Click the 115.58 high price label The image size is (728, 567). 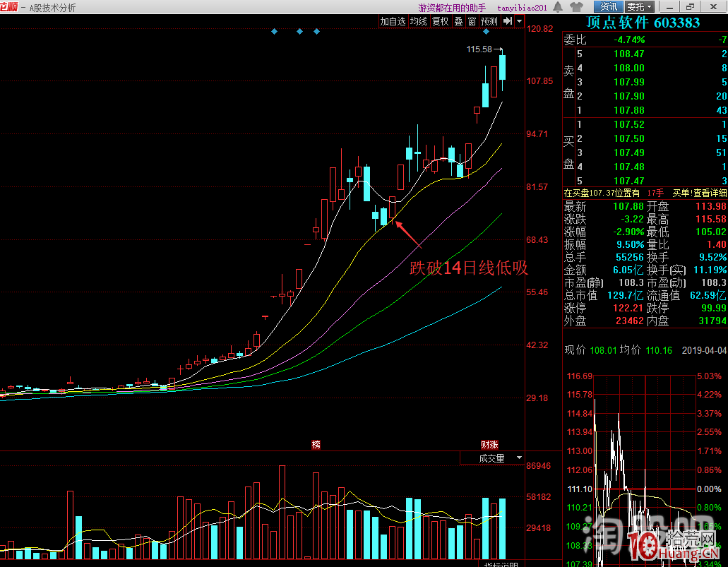(479, 49)
